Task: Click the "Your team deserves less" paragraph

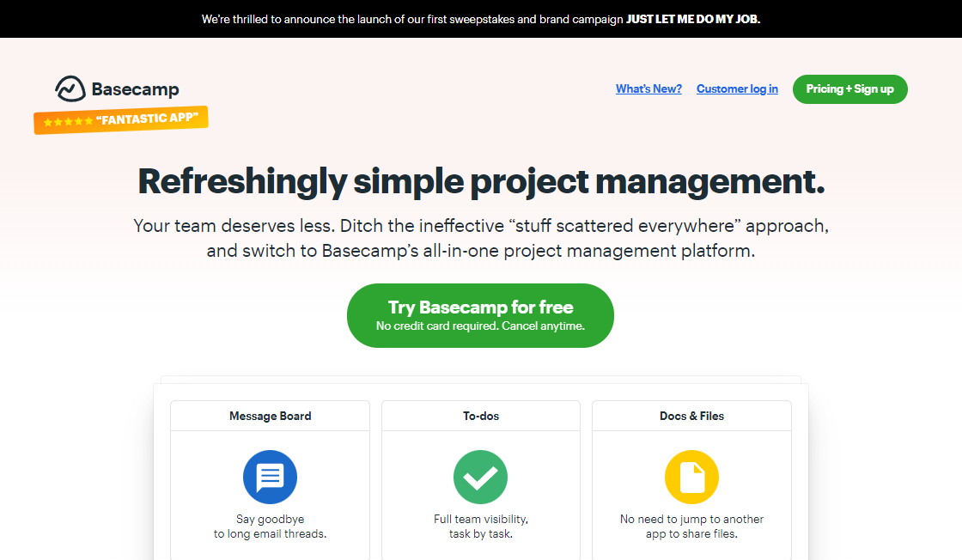Action: pos(481,239)
